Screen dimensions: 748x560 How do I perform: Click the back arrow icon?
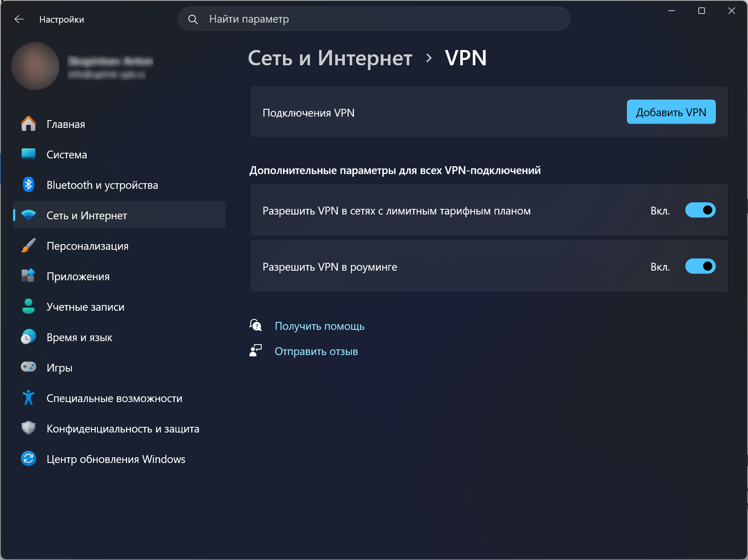[19, 19]
